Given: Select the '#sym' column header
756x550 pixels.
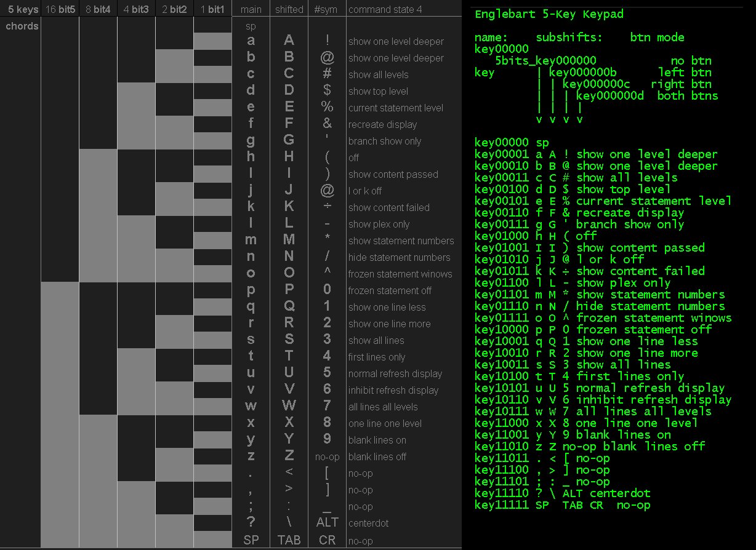Looking at the screenshot, I should tap(326, 9).
